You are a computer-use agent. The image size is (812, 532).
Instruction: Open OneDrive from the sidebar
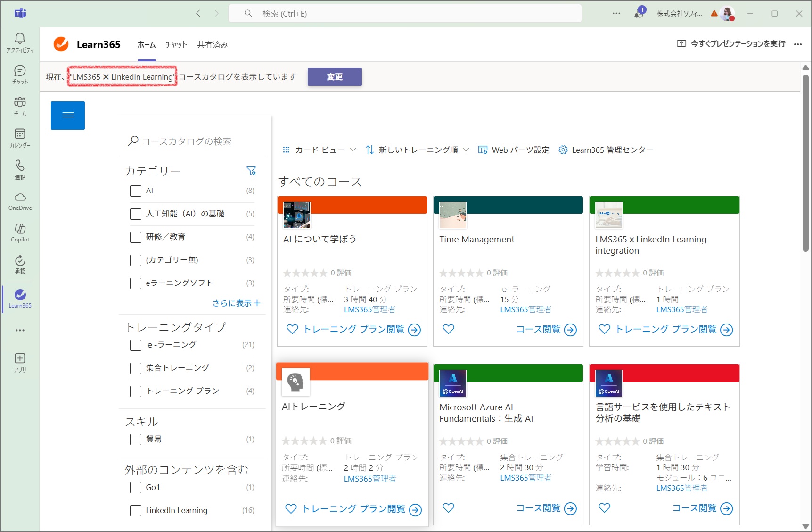point(20,201)
